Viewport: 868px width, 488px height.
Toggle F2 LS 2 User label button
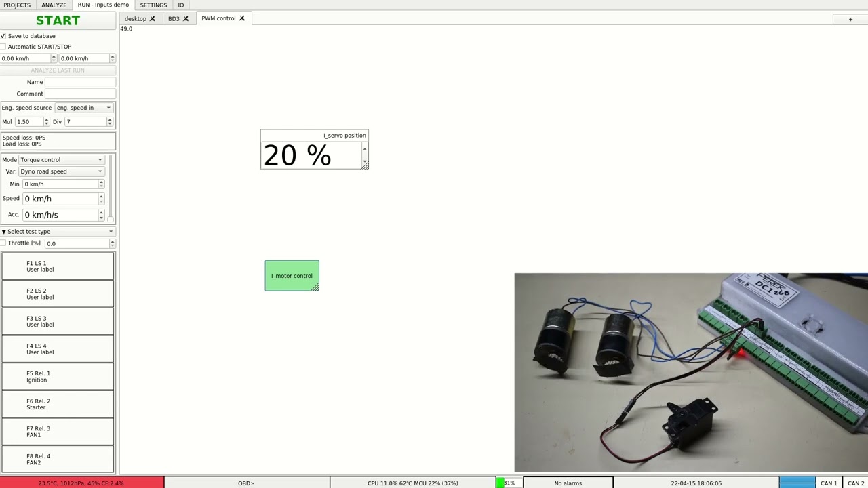point(58,294)
